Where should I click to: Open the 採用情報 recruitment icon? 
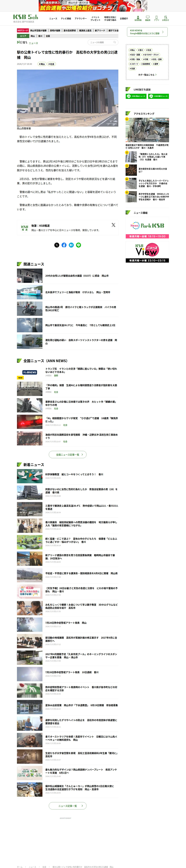click(x=138, y=18)
